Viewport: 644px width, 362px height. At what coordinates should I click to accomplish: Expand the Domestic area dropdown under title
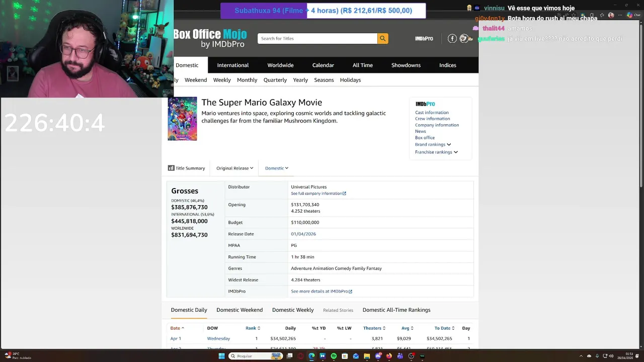click(x=277, y=168)
